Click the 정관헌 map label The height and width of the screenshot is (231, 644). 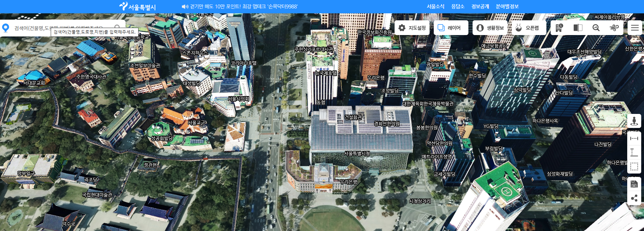(x=150, y=165)
